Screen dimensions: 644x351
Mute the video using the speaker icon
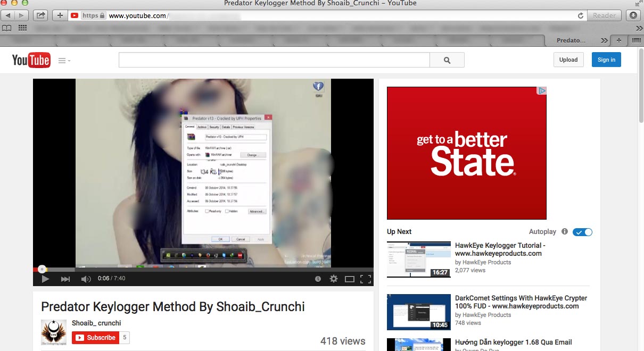pyautogui.click(x=86, y=279)
